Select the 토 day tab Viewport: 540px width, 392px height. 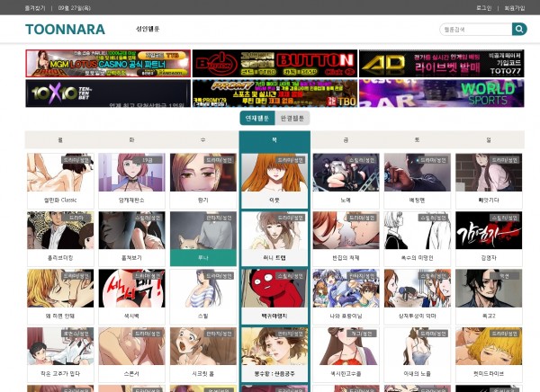click(417, 139)
